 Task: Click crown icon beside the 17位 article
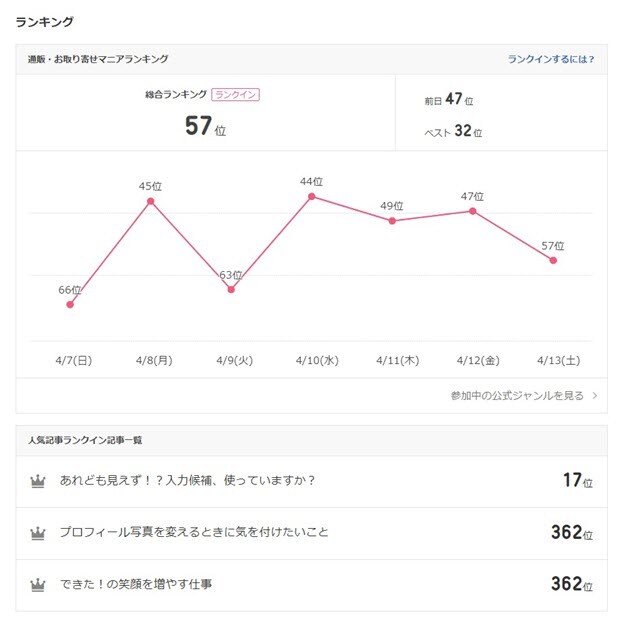click(x=39, y=481)
